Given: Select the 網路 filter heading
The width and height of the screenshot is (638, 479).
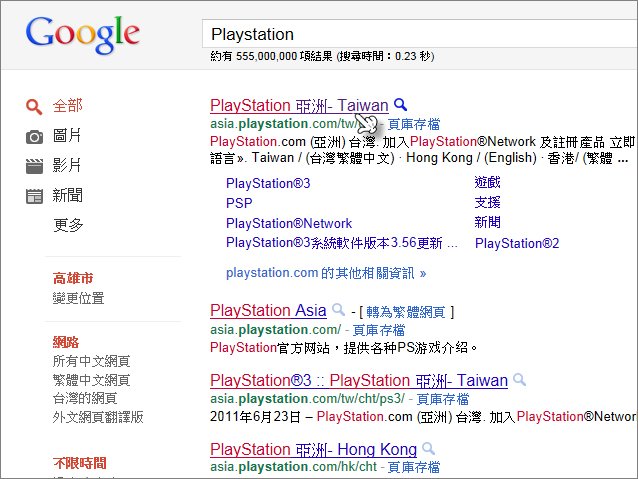Looking at the screenshot, I should coord(66,342).
